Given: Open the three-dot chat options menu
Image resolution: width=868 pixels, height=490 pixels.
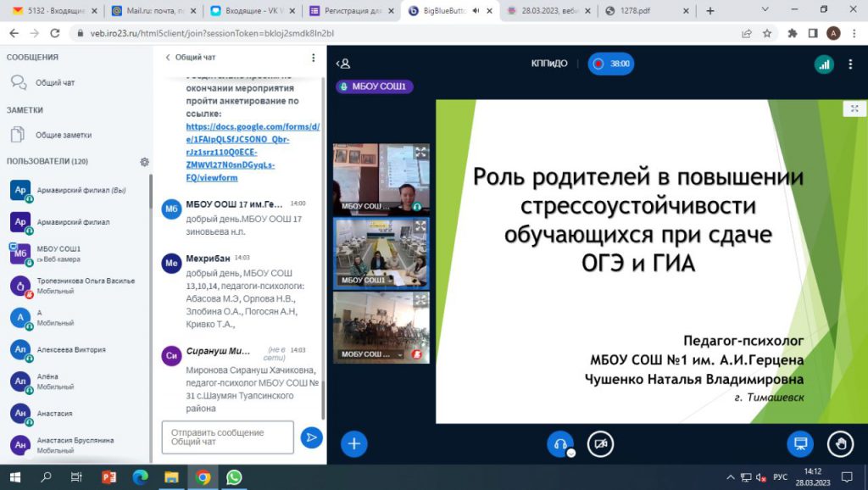Looking at the screenshot, I should tap(313, 58).
